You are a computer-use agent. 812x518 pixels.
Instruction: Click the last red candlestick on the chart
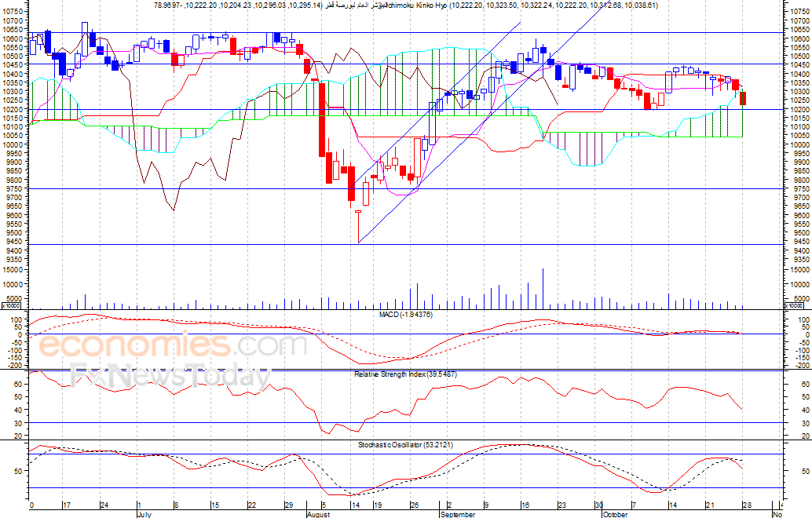(743, 98)
